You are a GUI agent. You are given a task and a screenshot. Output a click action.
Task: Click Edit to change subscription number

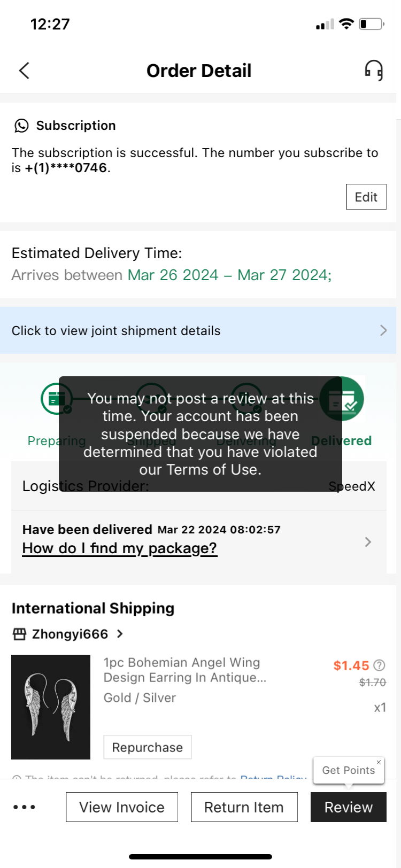coord(366,196)
